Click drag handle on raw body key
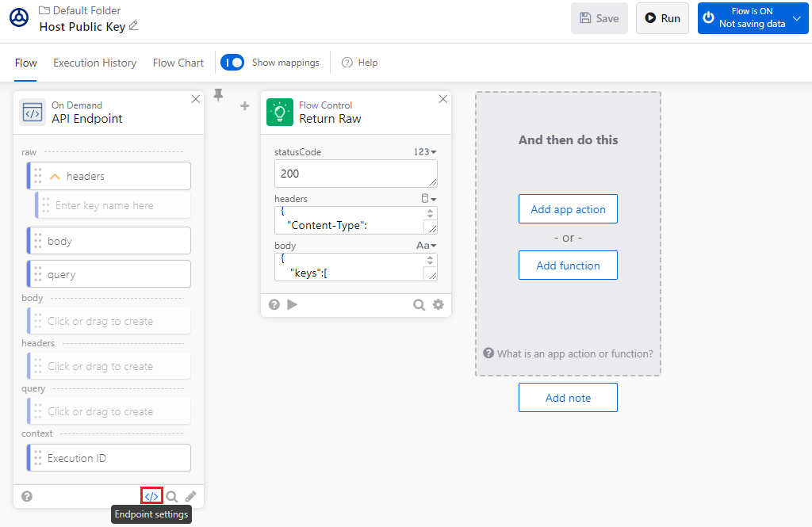This screenshot has height=527, width=812. coord(38,241)
